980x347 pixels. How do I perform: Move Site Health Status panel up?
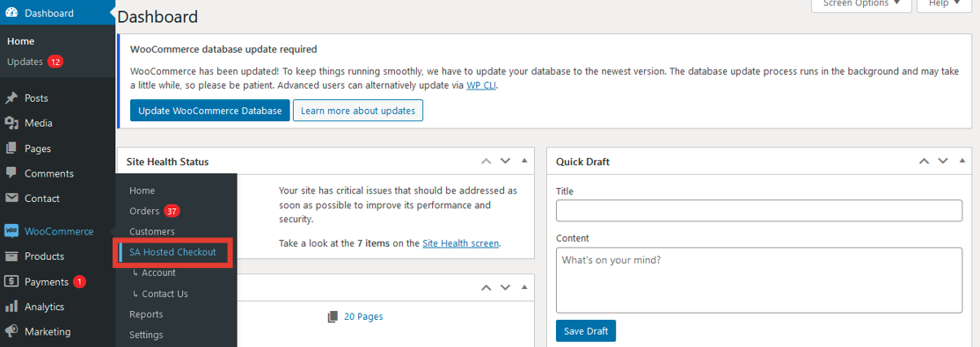point(486,161)
